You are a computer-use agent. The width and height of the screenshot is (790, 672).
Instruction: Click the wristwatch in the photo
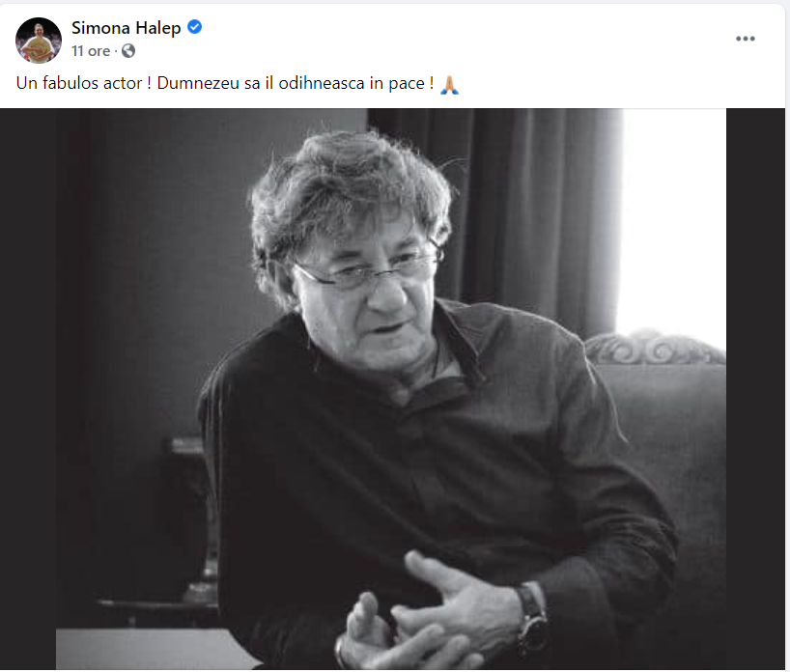click(x=532, y=619)
